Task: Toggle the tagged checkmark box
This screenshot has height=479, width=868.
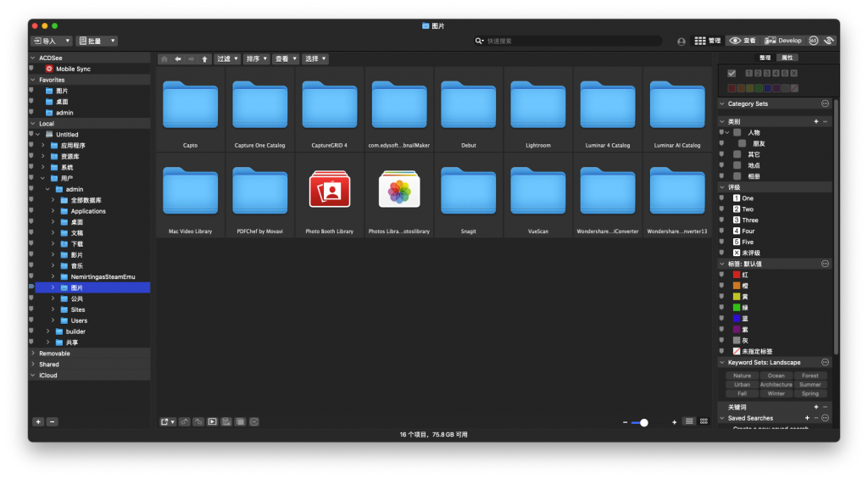Action: (x=732, y=73)
